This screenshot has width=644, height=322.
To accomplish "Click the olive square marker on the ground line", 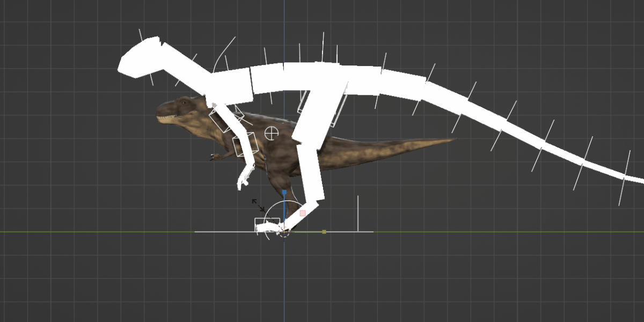I will (x=324, y=232).
